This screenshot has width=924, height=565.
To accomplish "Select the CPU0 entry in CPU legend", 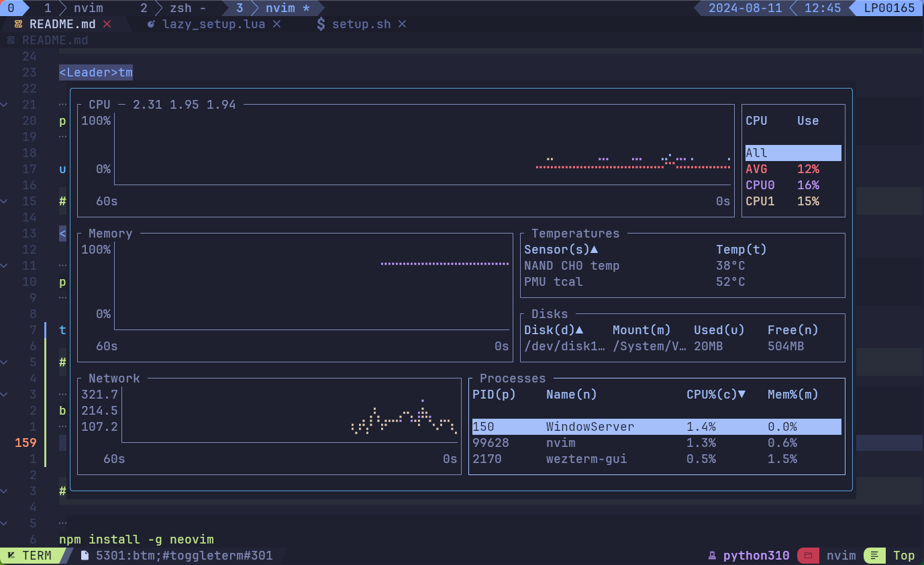I will coord(793,185).
